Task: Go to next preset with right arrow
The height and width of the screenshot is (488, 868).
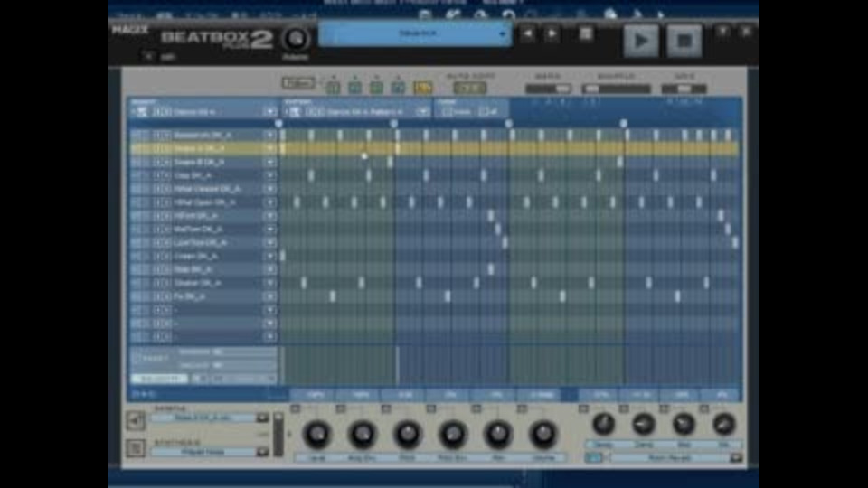Action: (552, 33)
